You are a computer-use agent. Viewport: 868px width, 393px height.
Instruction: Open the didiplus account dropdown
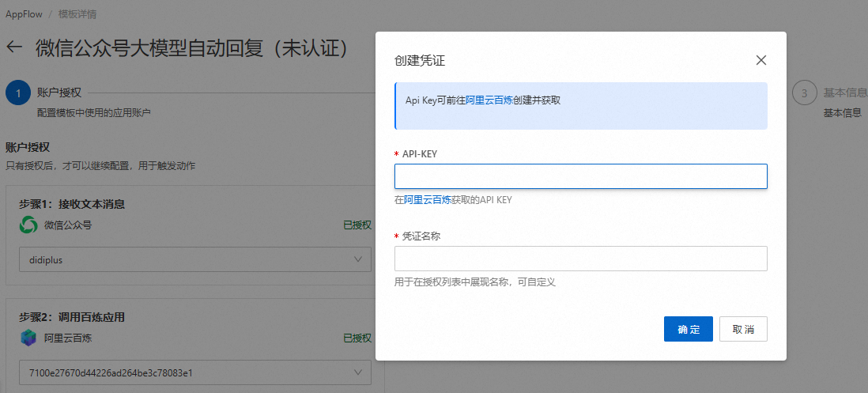(x=194, y=259)
